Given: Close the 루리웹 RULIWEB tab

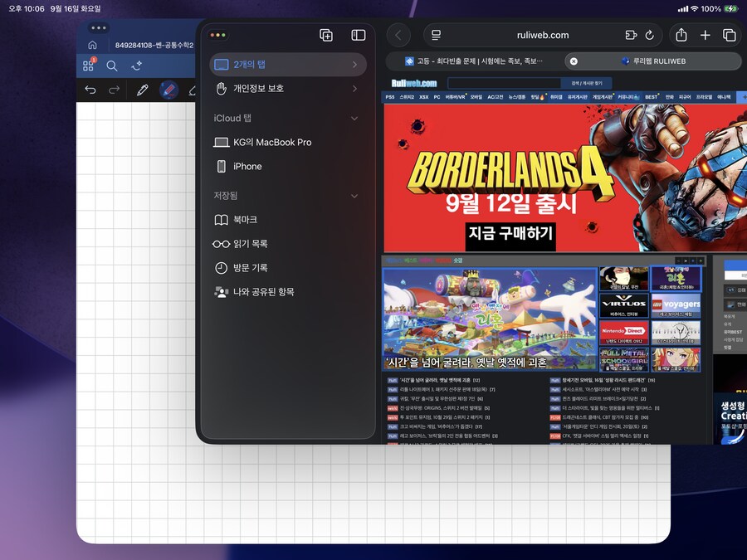Looking at the screenshot, I should (x=574, y=61).
